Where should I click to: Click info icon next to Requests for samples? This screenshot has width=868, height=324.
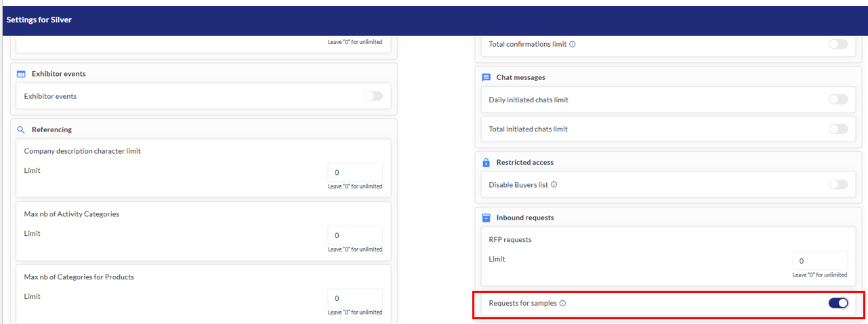(563, 303)
